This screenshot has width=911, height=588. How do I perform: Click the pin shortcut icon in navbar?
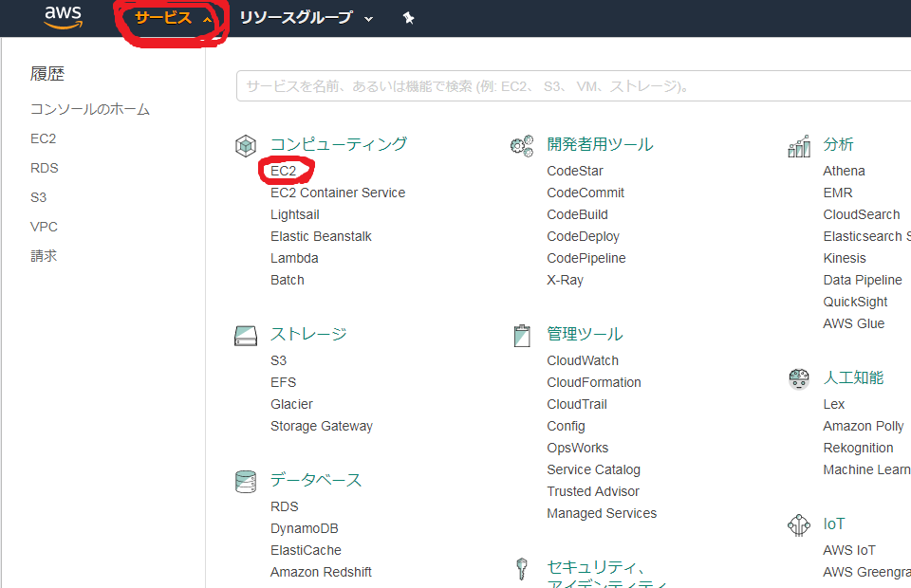pyautogui.click(x=408, y=18)
